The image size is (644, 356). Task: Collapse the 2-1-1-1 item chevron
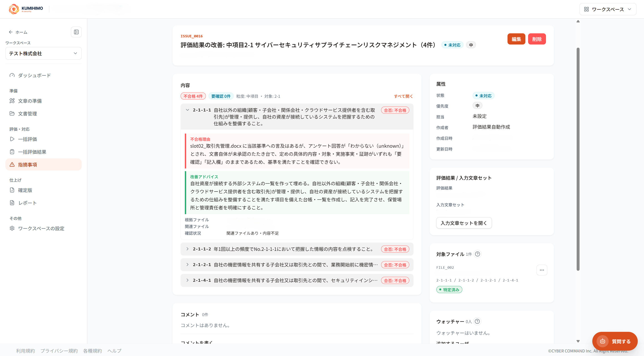188,110
